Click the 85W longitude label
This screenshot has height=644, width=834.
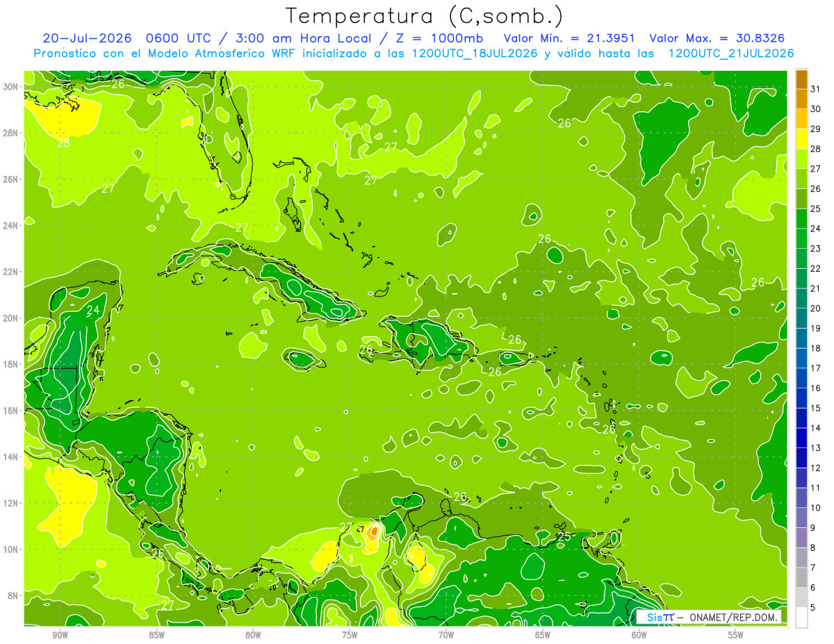tap(156, 635)
